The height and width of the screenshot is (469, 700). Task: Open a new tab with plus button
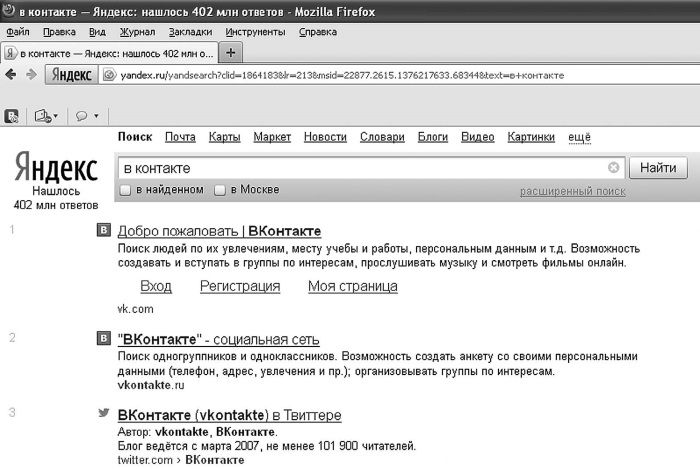coord(231,52)
